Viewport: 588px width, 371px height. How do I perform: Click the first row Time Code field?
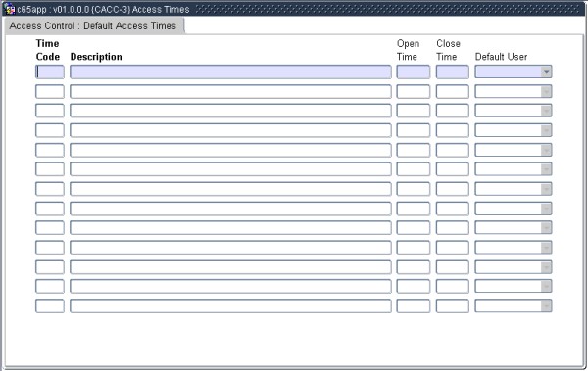[50, 71]
